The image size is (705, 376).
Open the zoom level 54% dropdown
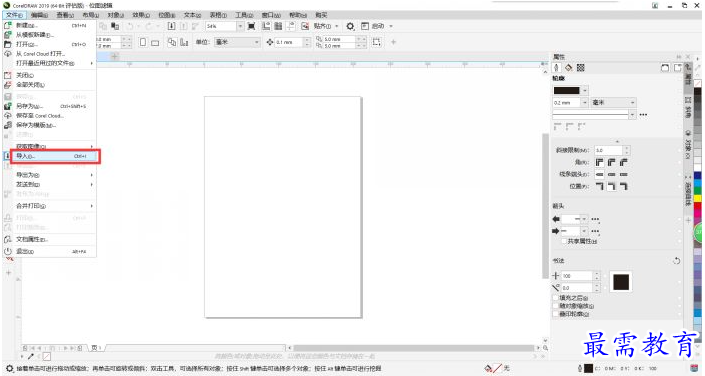point(240,26)
